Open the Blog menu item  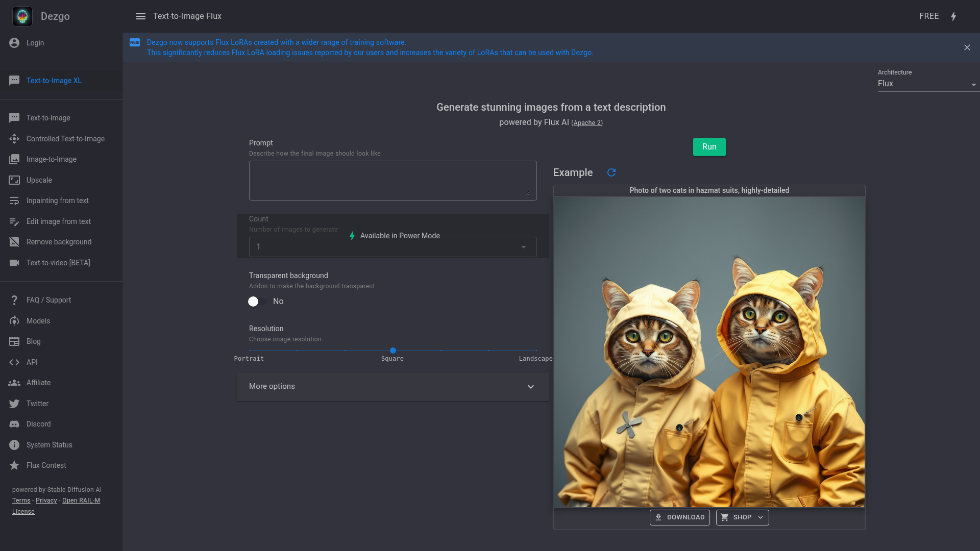(x=61, y=341)
